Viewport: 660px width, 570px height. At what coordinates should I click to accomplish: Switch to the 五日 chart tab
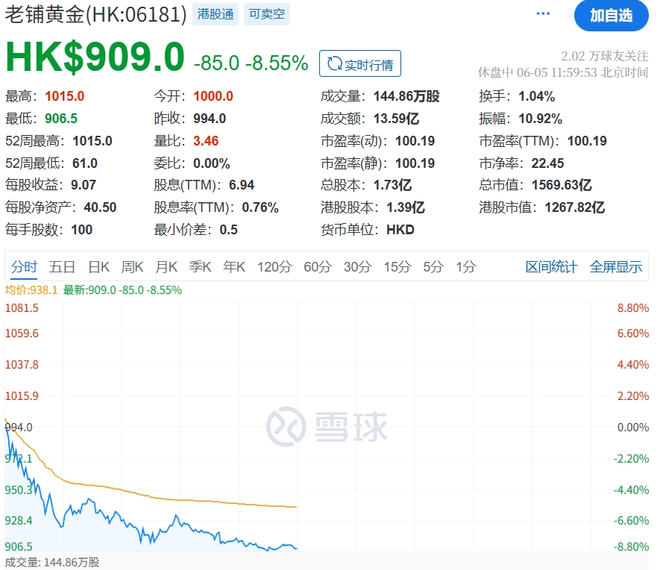pos(62,266)
